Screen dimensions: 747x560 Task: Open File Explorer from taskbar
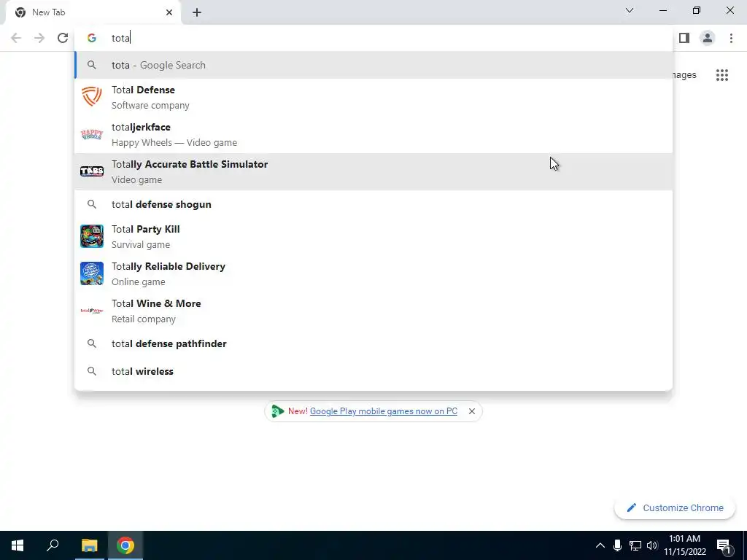[89, 545]
